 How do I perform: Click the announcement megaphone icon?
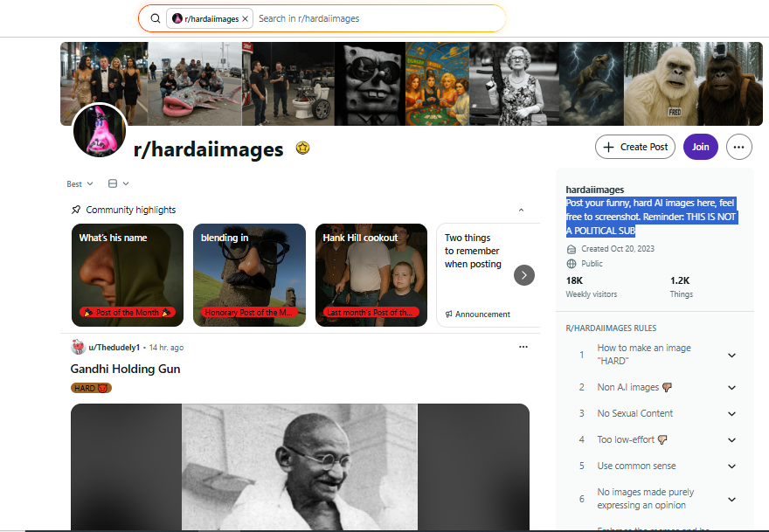point(447,314)
